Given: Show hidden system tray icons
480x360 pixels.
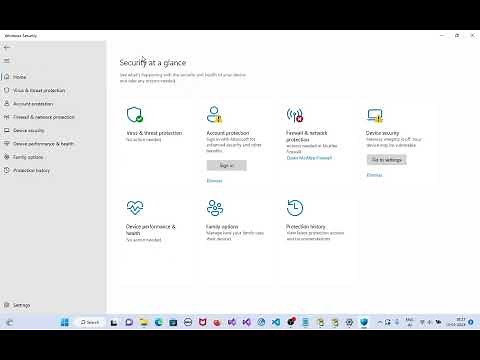Looking at the screenshot, I should (380, 322).
